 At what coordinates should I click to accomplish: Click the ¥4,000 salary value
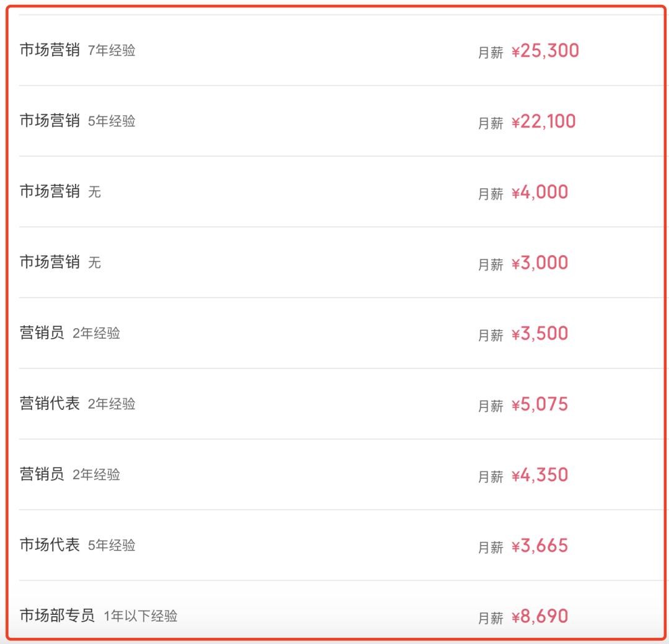(x=540, y=192)
